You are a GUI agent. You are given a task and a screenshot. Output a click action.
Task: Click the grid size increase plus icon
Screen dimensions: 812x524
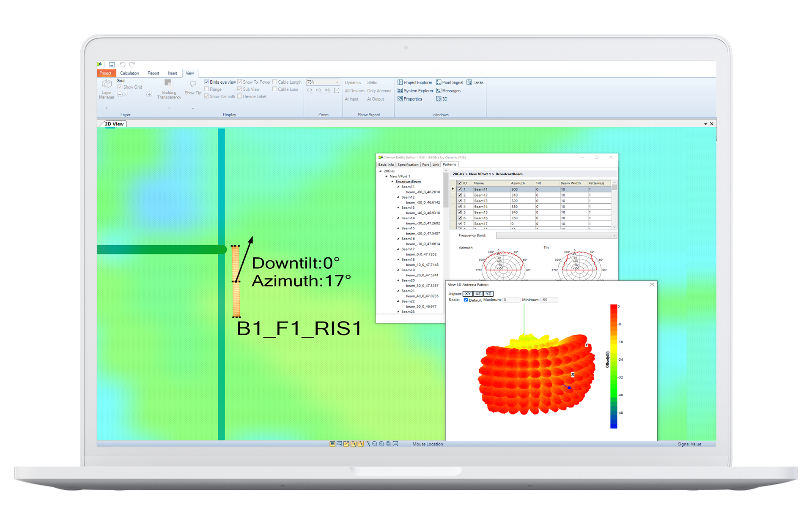pyautogui.click(x=149, y=94)
